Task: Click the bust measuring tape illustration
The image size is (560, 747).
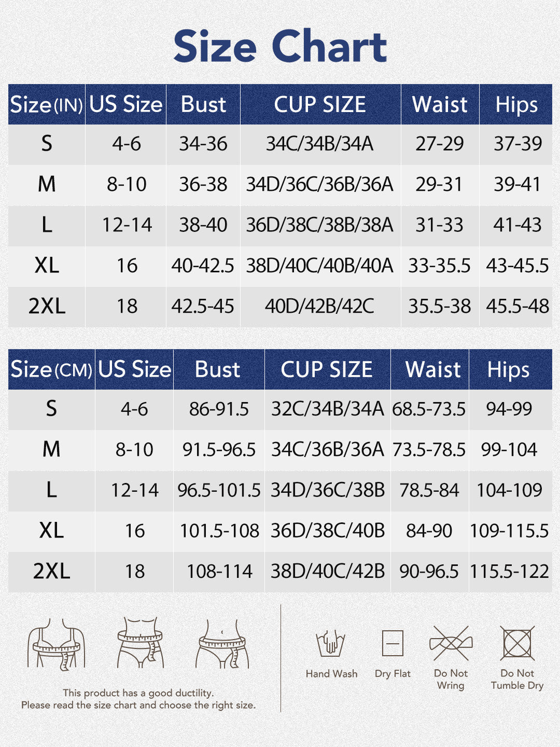Action: tap(56, 643)
